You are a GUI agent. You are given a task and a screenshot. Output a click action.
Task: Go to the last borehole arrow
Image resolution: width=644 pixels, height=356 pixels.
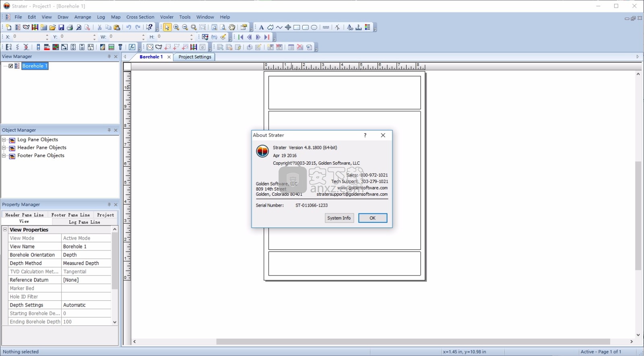pyautogui.click(x=267, y=37)
